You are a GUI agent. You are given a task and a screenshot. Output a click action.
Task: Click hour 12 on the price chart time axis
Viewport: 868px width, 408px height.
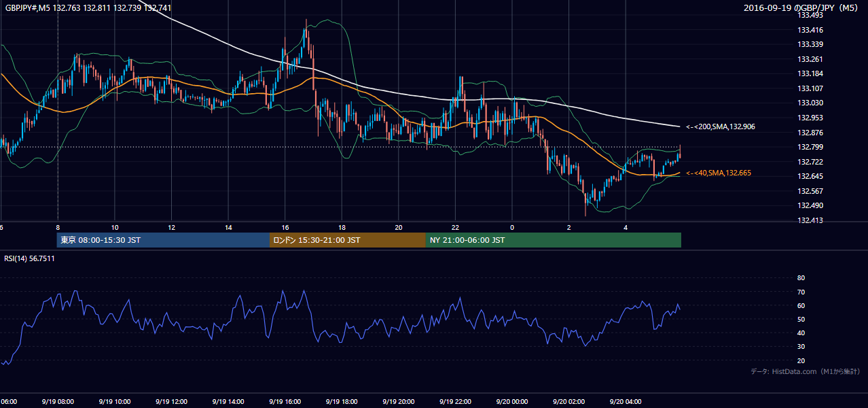click(x=171, y=227)
